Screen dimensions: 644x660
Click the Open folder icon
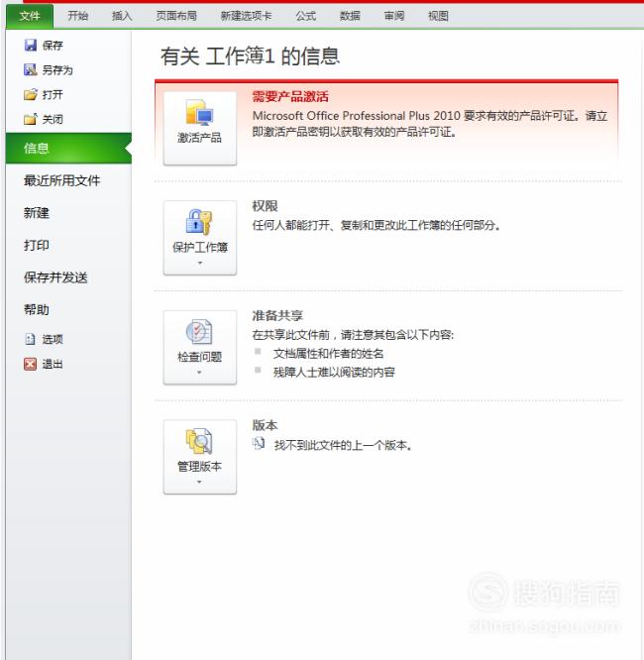coord(31,94)
